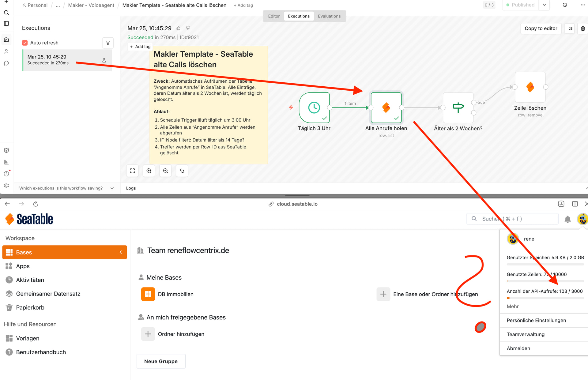
Task: Open the SeaTable notifications bell
Action: point(567,219)
